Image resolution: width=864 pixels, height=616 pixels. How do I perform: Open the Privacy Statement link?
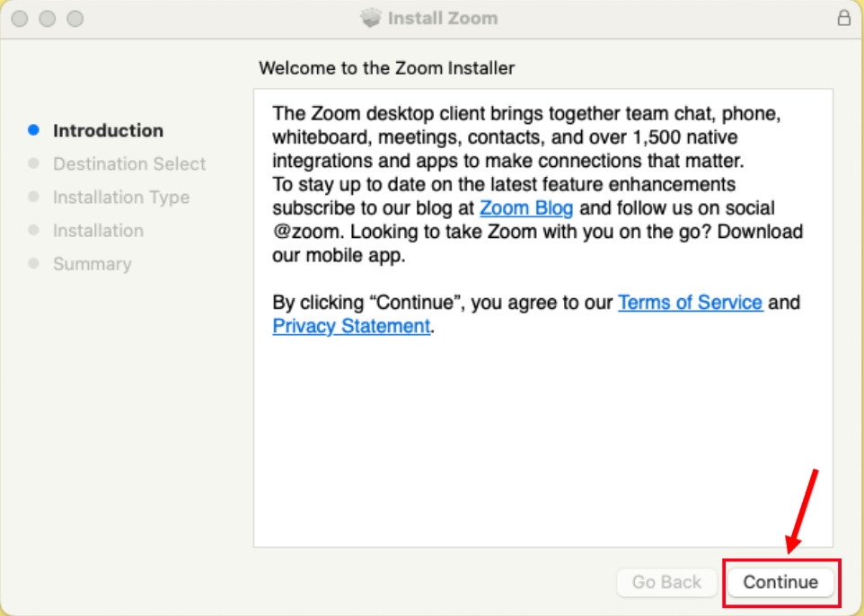coord(351,326)
